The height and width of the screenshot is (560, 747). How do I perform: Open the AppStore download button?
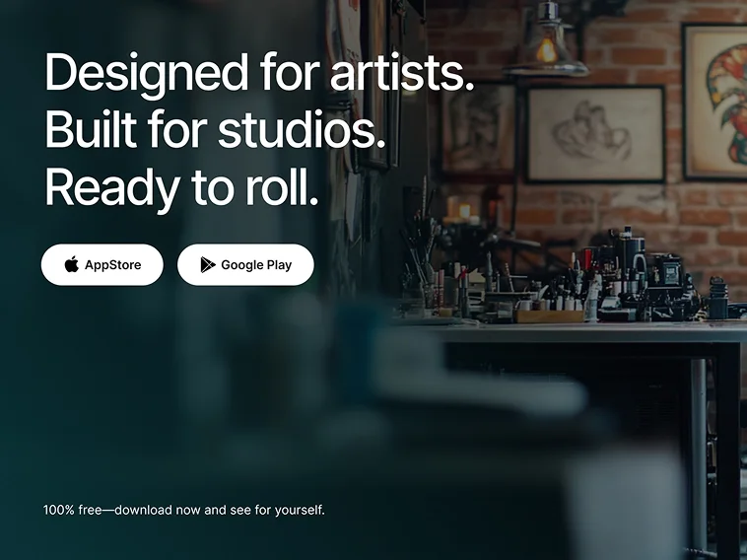102,264
